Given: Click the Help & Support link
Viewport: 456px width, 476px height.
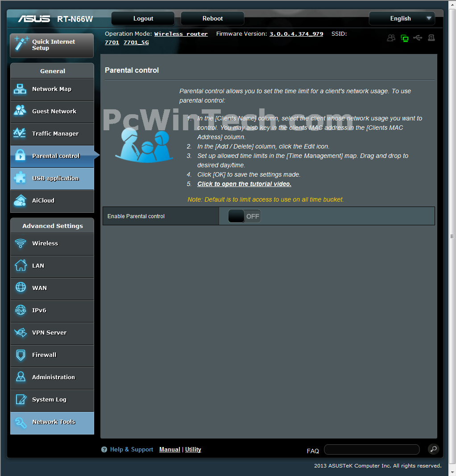Looking at the screenshot, I should 132,449.
